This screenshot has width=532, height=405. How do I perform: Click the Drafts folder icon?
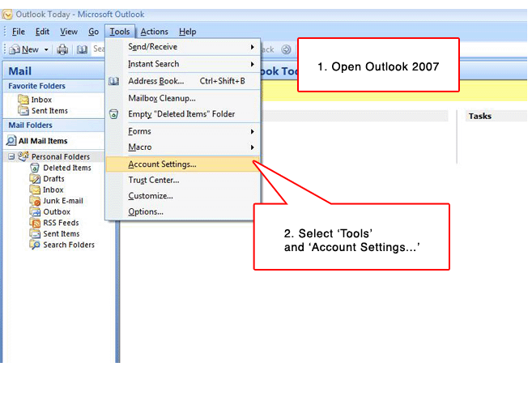click(x=36, y=179)
